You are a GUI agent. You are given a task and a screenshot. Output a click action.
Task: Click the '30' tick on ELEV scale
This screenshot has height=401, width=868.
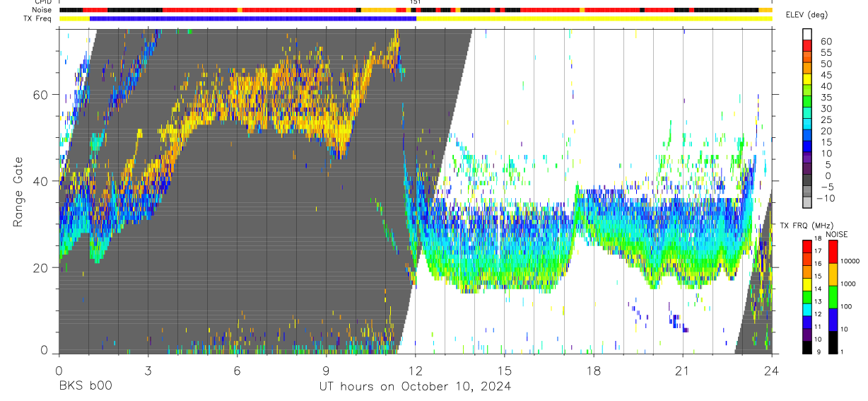pos(826,109)
